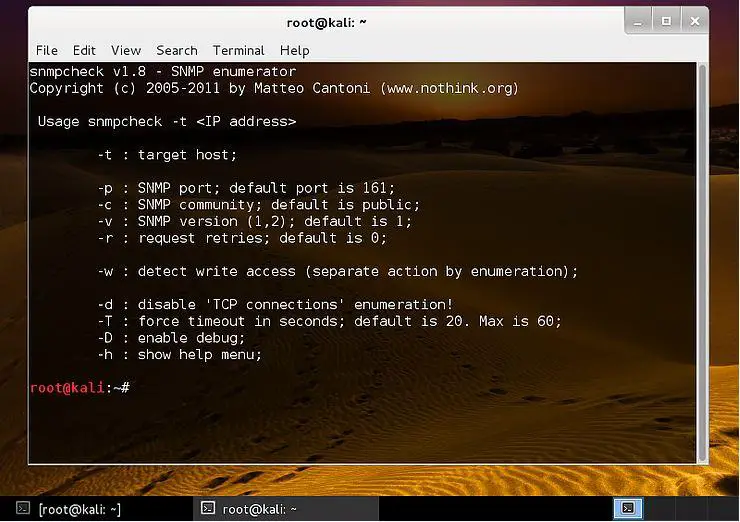Open the Terminal menu
This screenshot has height=522, width=740.
pyautogui.click(x=238, y=51)
